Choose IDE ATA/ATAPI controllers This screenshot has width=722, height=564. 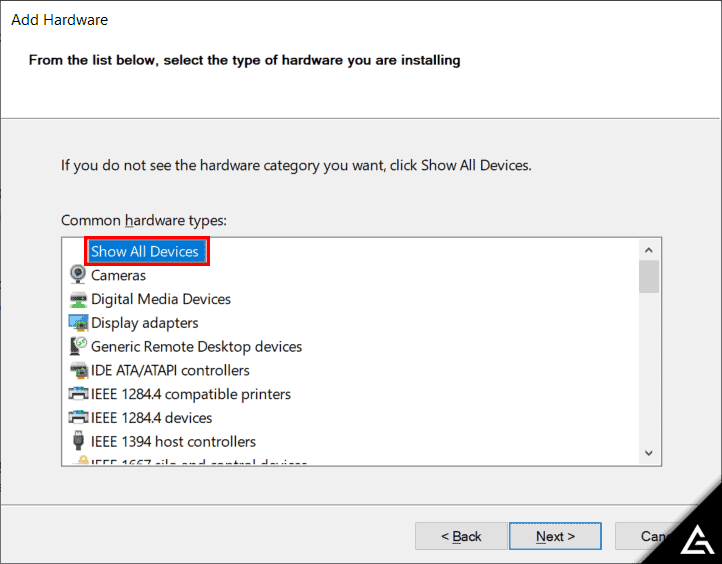[170, 370]
